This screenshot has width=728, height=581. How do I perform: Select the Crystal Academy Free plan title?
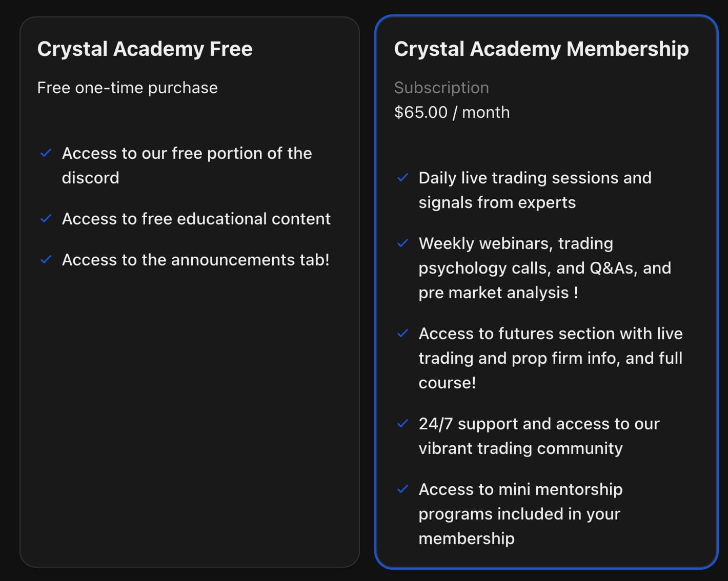(x=145, y=49)
